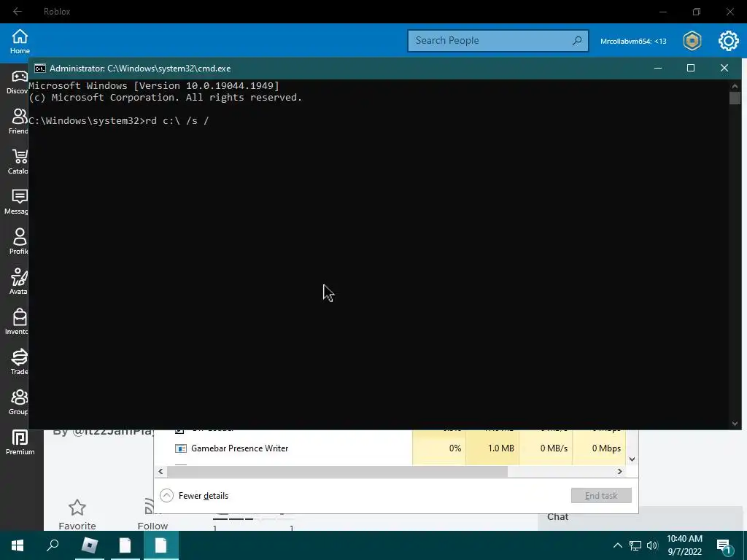This screenshot has width=747, height=560.
Task: Click Task Manager scroll left arrow
Action: pyautogui.click(x=160, y=472)
